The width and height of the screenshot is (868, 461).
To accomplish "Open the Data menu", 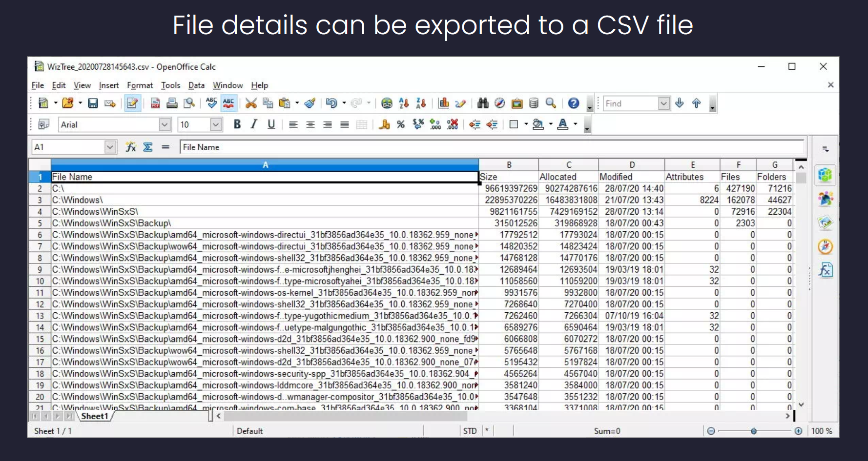I will pos(196,85).
